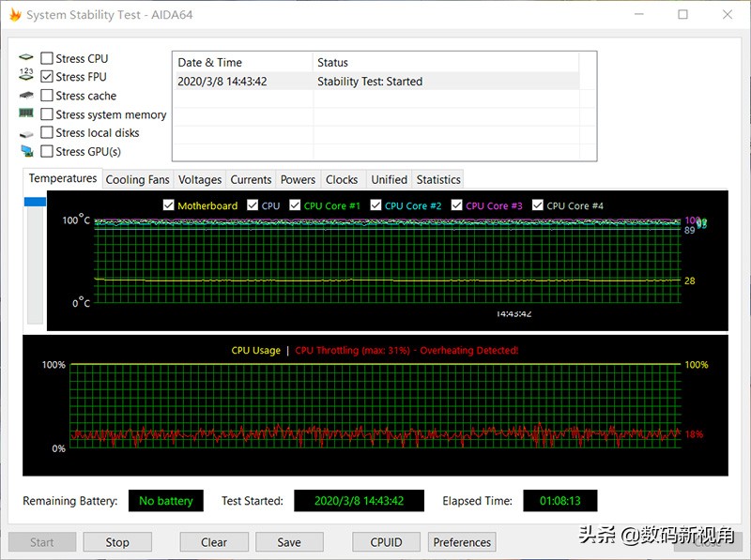Click the cache chip icon beside Stress cache
This screenshot has width=751, height=560.
point(24,96)
